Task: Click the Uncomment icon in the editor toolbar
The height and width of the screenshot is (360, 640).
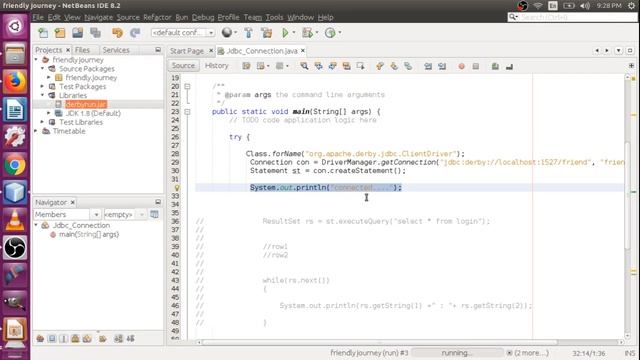Action: [509, 66]
